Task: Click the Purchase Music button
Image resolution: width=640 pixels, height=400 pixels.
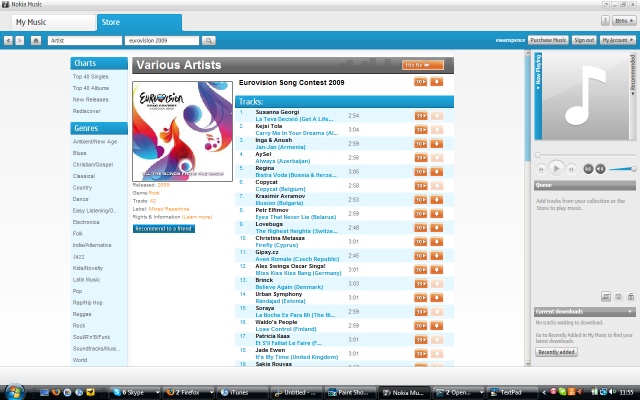Action: click(548, 40)
